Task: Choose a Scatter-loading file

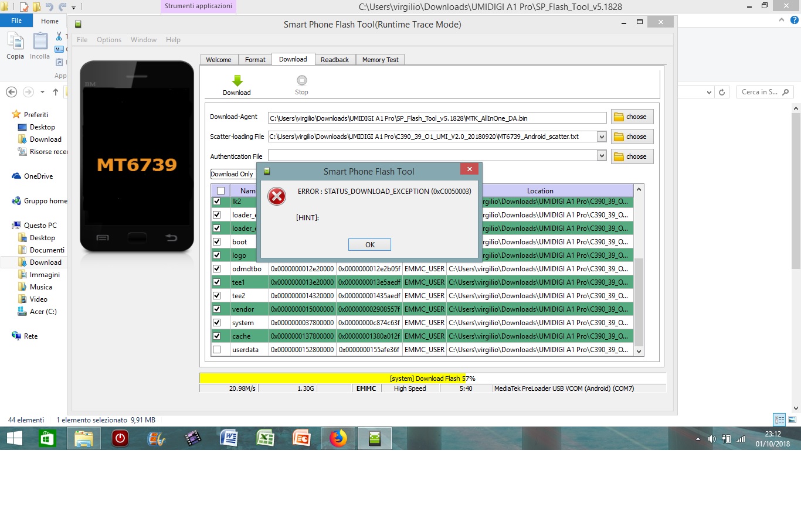Action: (632, 137)
